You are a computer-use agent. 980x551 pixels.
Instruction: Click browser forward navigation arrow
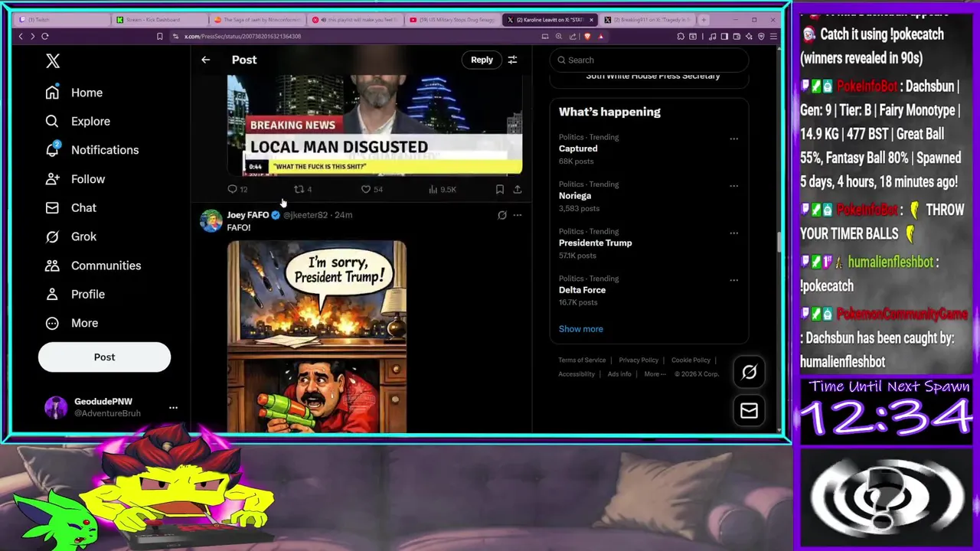tap(31, 36)
